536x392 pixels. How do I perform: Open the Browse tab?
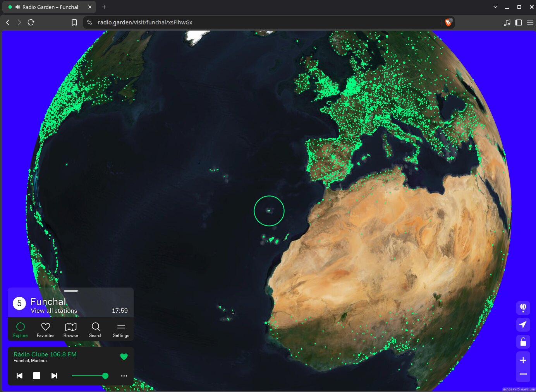point(71,330)
